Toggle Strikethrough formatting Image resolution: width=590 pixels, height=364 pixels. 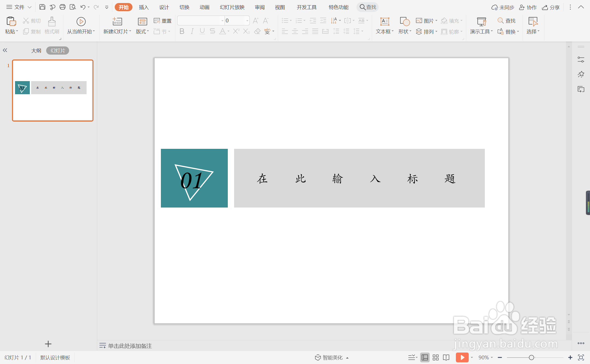213,31
